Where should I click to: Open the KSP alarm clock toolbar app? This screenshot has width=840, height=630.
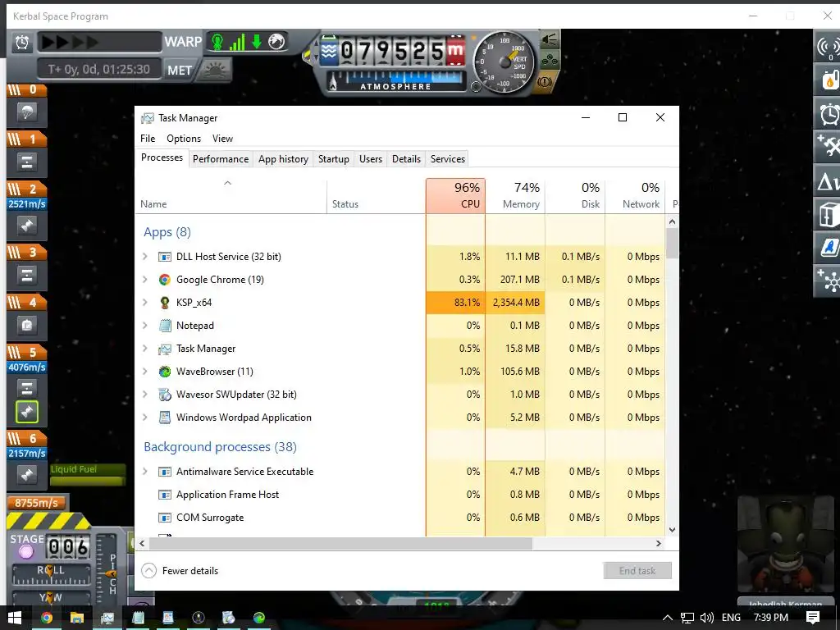coord(829,113)
